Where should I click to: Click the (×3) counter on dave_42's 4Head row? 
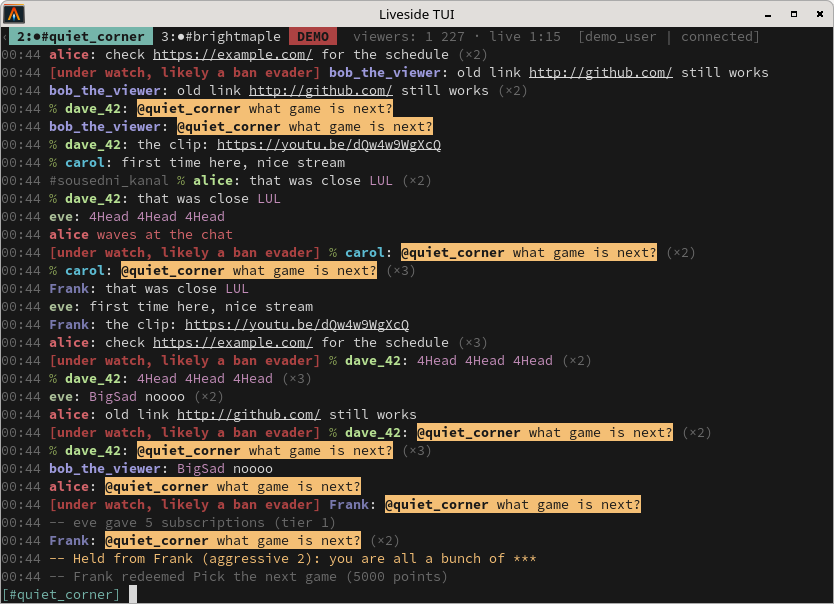(x=297, y=379)
